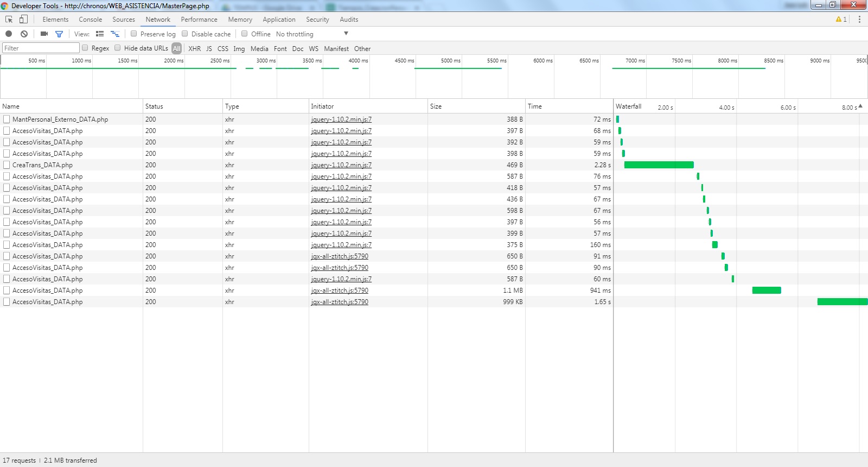Switch to large request rows view
The height and width of the screenshot is (467, 868).
coord(100,34)
